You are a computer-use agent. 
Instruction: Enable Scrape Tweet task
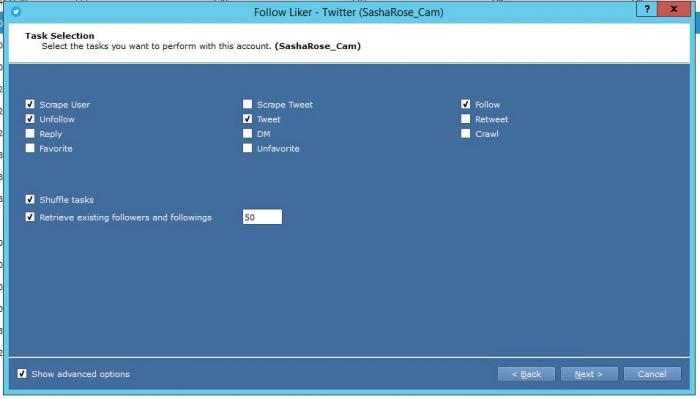247,104
